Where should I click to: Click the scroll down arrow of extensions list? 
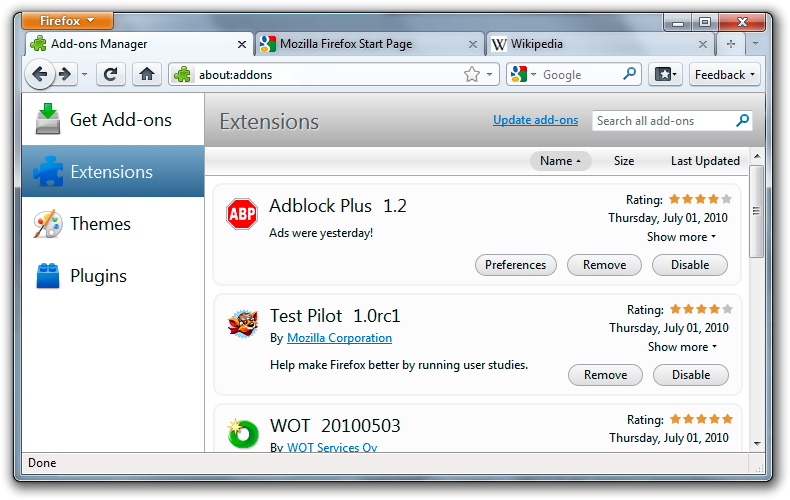[757, 444]
